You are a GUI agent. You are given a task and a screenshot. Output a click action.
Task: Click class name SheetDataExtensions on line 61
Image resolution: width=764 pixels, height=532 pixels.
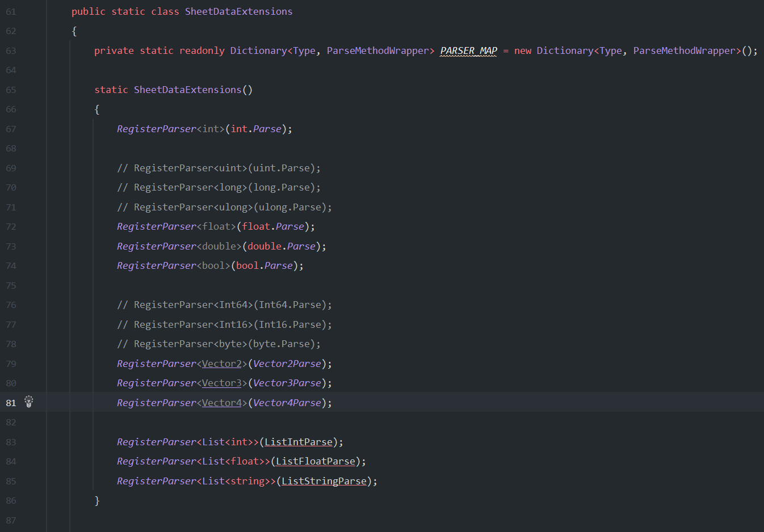click(239, 11)
